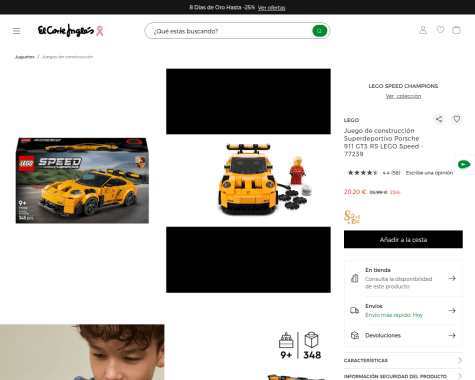Open the hamburger navigation menu
This screenshot has width=475, height=380.
tap(17, 31)
